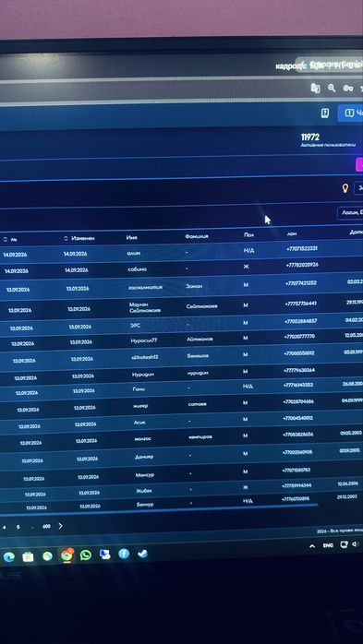Sort by the 'Изменен' column header
Image resolution: width=363 pixels, height=644 pixels.
(79, 238)
